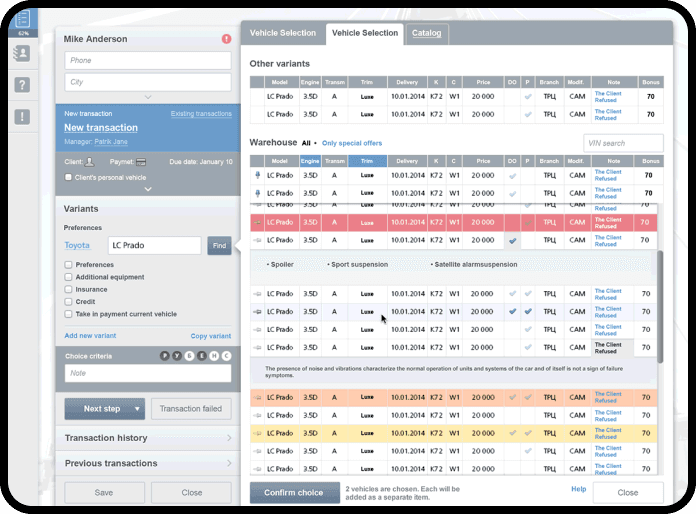Click P check mark in red highlighted row
696x514 pixels.
point(528,222)
